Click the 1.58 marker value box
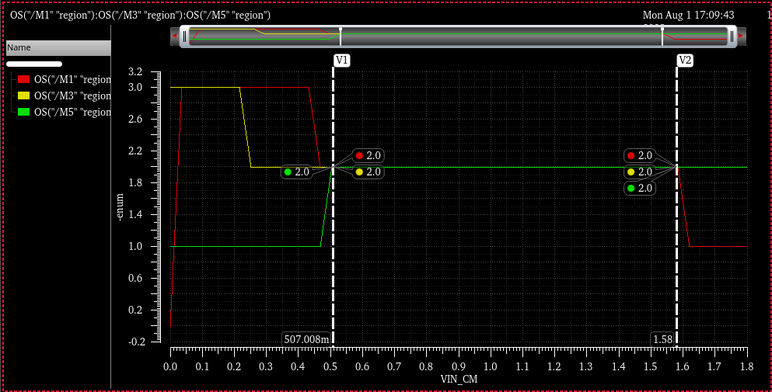Viewport: 772px width, 392px height. click(x=663, y=339)
